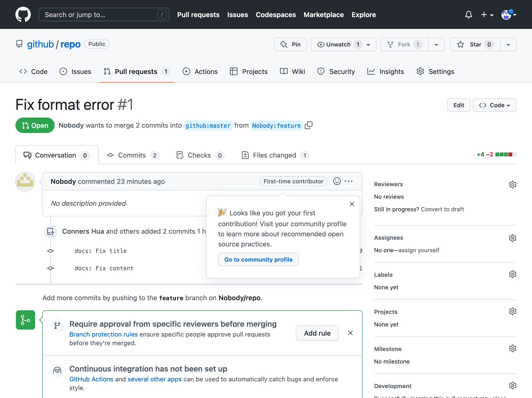This screenshot has height=398, width=532.
Task: Click the search or jump to field
Action: click(x=104, y=15)
